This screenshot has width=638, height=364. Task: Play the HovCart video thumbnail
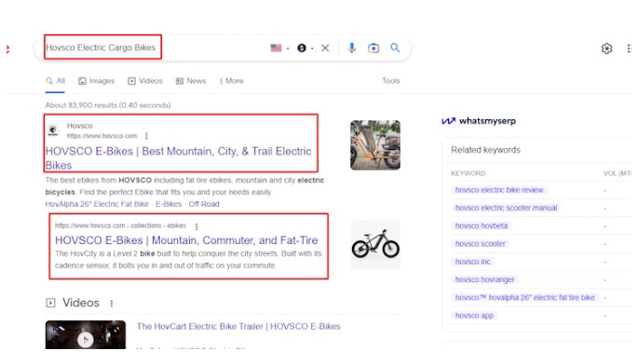pos(86,335)
